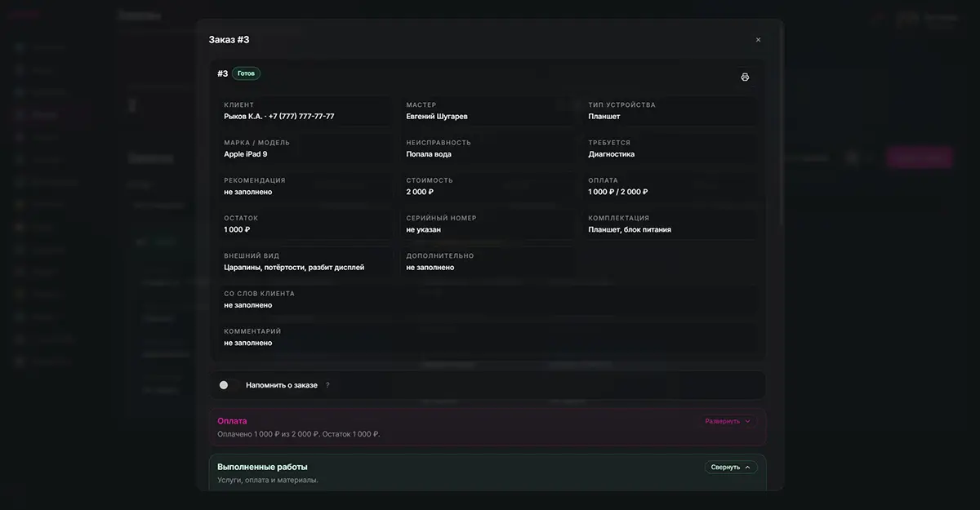Open the help question mark near reminder

point(327,385)
